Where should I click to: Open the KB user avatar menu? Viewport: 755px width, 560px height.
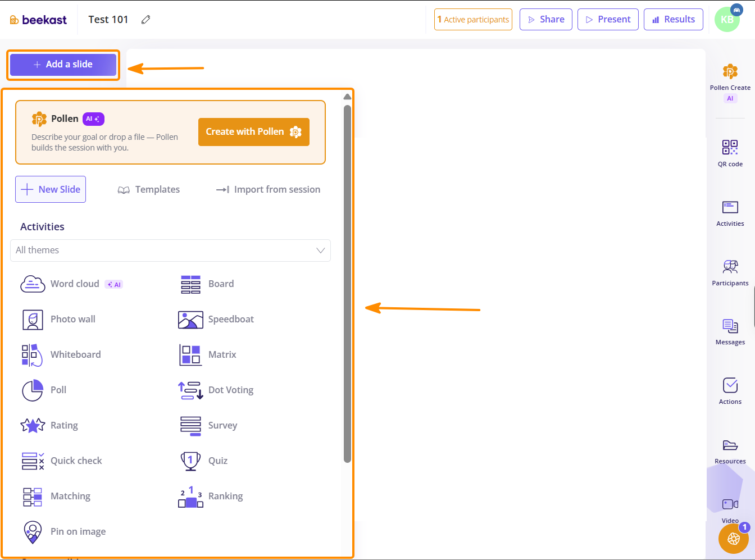[x=727, y=20]
